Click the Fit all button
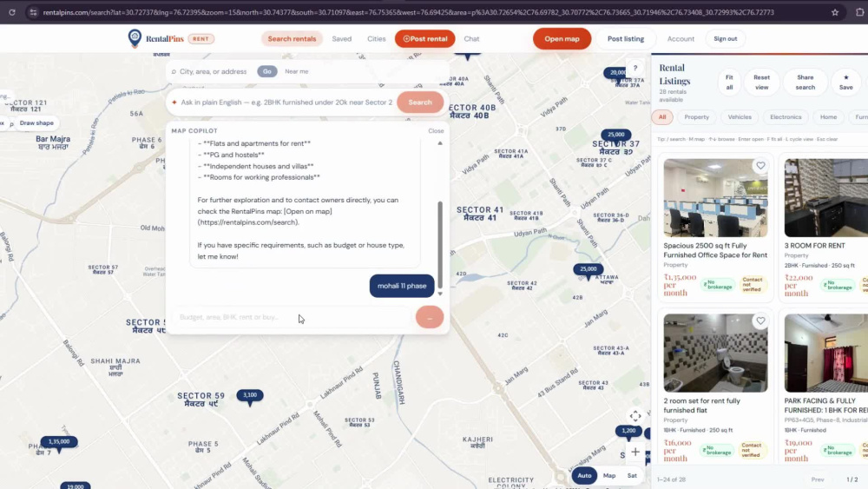Viewport: 868px width, 489px height. click(x=729, y=83)
